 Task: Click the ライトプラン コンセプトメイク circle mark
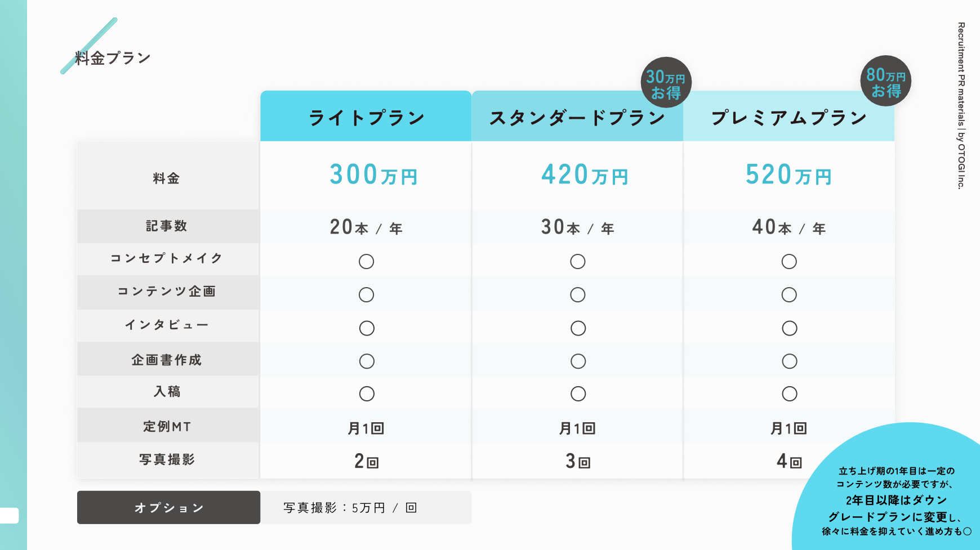pos(366,261)
